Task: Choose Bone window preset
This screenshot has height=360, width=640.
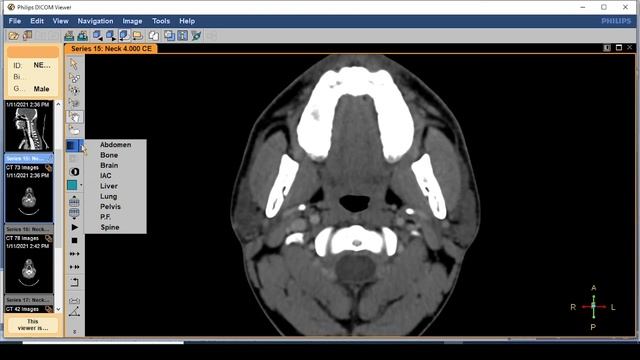Action: point(109,155)
